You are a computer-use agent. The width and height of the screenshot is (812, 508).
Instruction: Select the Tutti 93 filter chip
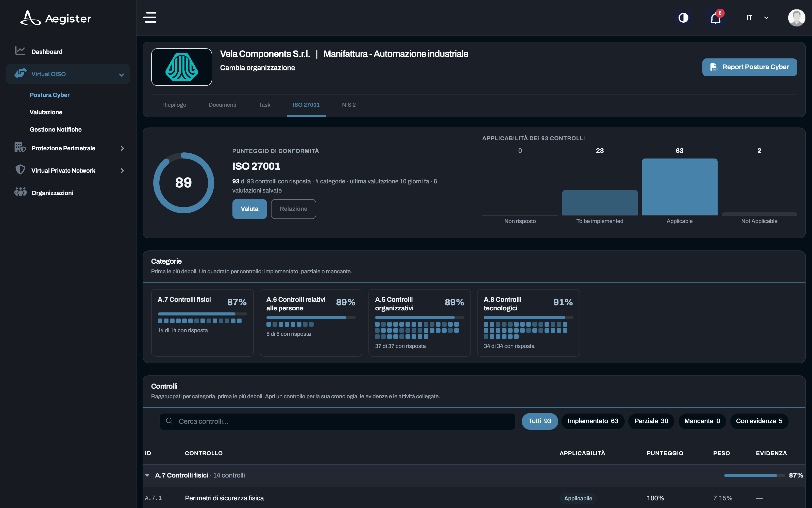tap(539, 421)
